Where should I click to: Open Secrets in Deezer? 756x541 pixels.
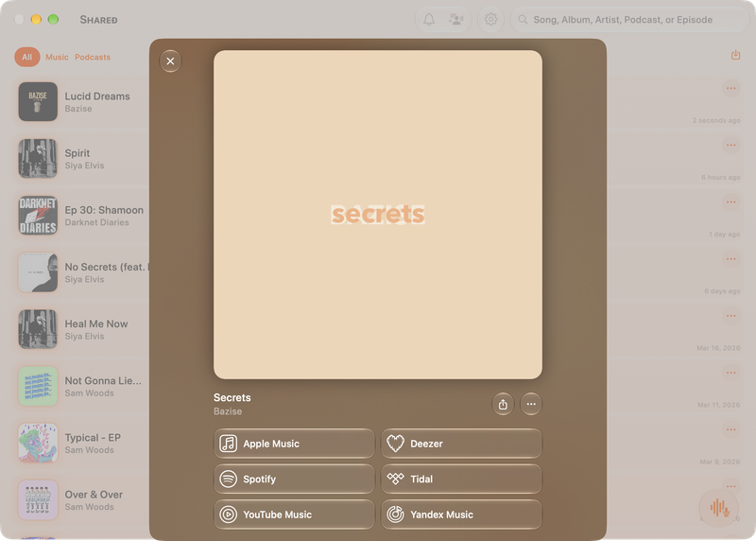click(x=461, y=444)
